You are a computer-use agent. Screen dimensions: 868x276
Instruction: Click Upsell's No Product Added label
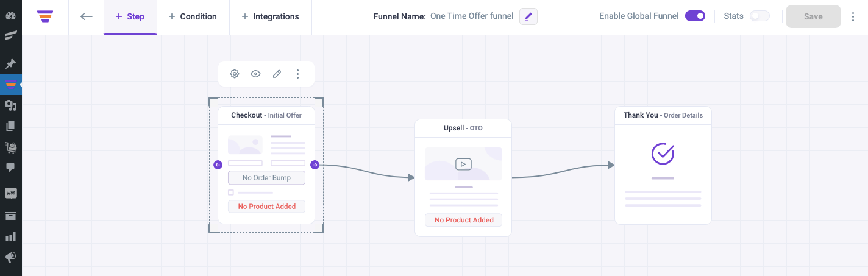click(x=463, y=220)
